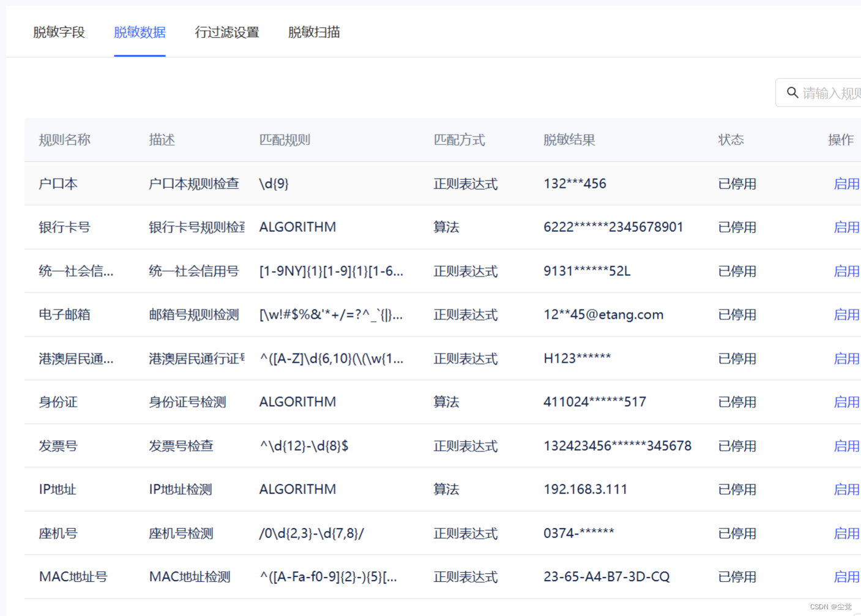Select the 银行卡号 rule name cell

(x=65, y=227)
